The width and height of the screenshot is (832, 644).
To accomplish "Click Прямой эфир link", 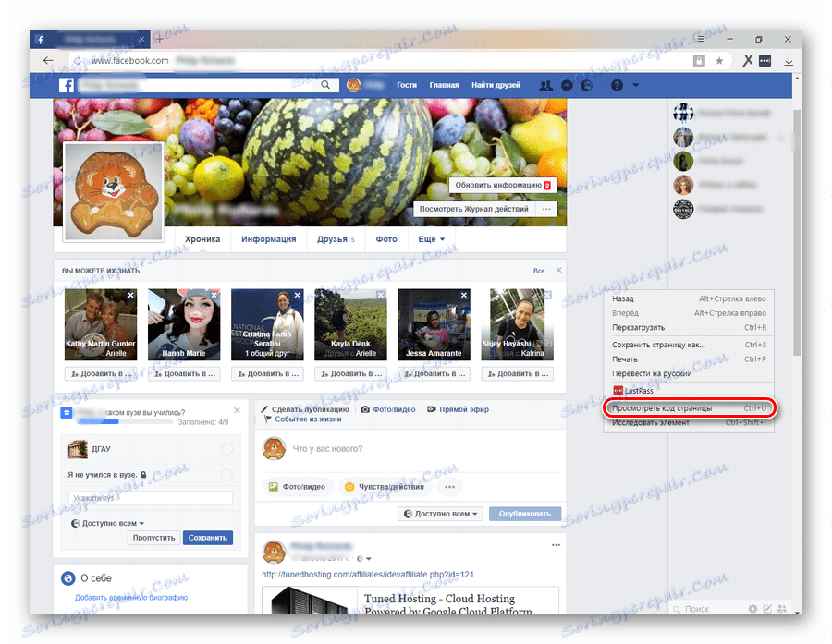I will tap(459, 409).
